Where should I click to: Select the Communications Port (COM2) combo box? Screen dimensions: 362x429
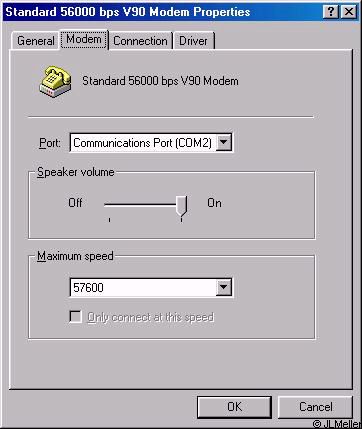tap(151, 143)
